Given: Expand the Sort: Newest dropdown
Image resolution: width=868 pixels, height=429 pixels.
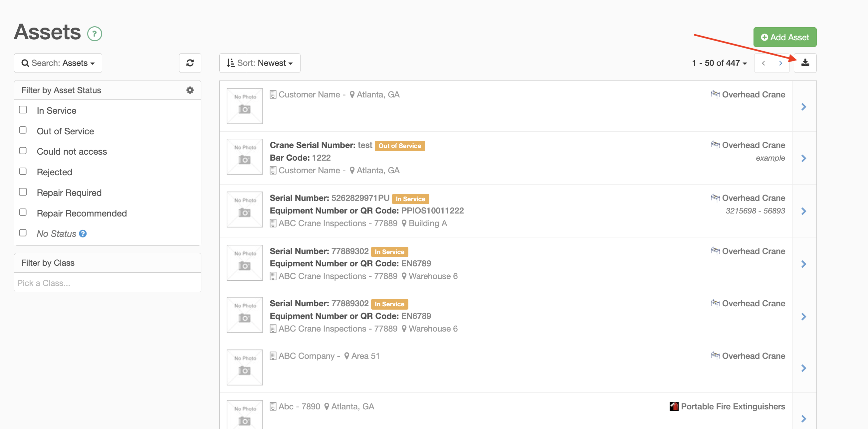Looking at the screenshot, I should [x=260, y=63].
